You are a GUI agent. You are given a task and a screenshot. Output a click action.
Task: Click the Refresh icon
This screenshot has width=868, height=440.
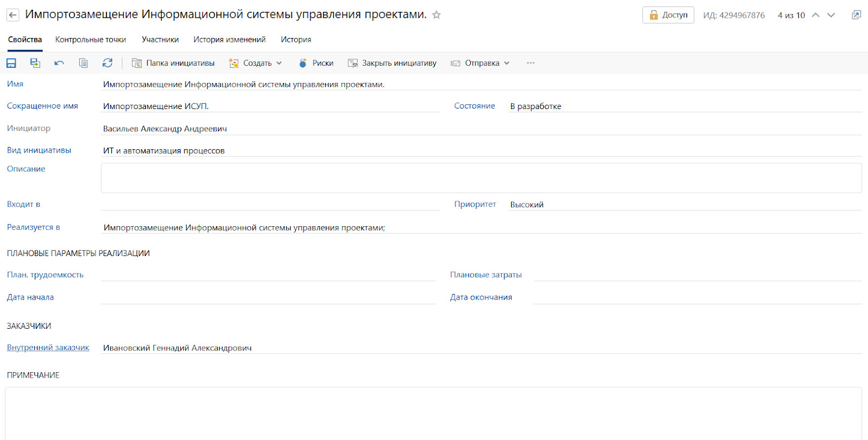pos(107,63)
